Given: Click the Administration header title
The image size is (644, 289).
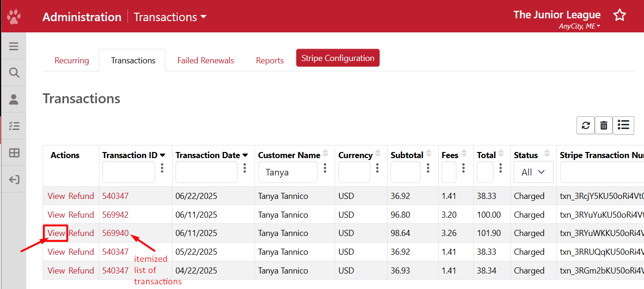Looking at the screenshot, I should pos(82,17).
